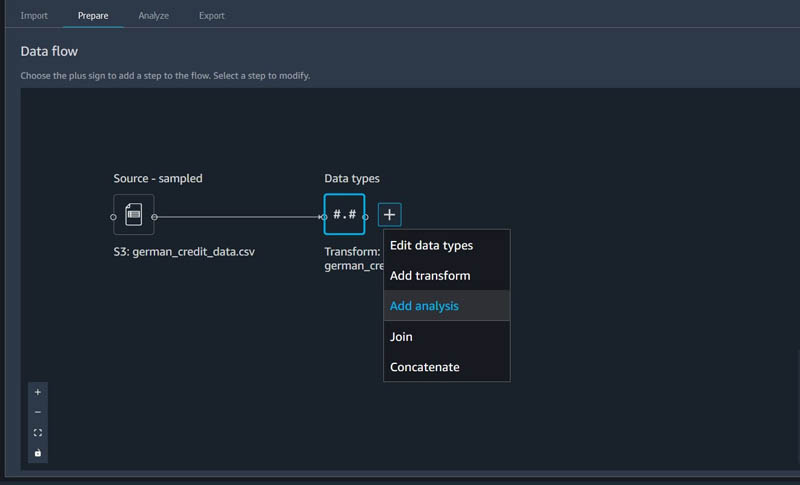Zoom out of the flow canvas
The height and width of the screenshot is (485, 800).
pyautogui.click(x=38, y=412)
